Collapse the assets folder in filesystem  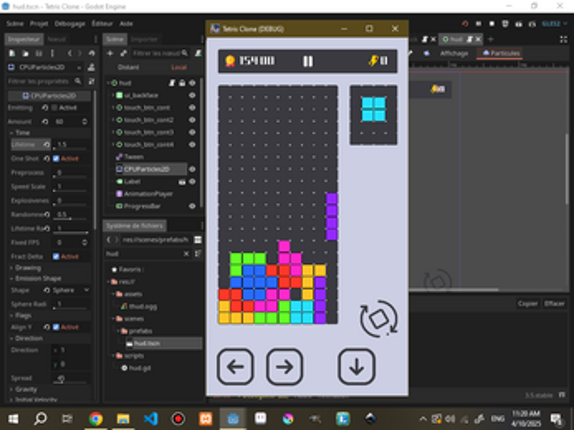113,294
